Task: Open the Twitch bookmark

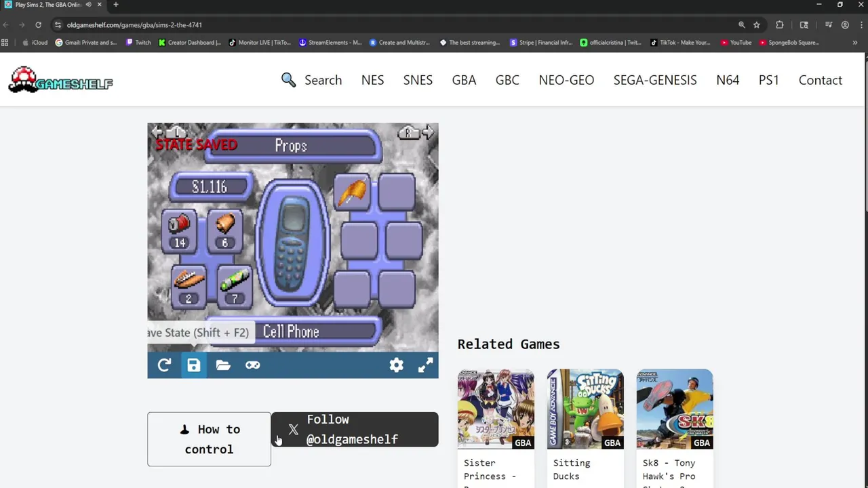Action: 138,43
